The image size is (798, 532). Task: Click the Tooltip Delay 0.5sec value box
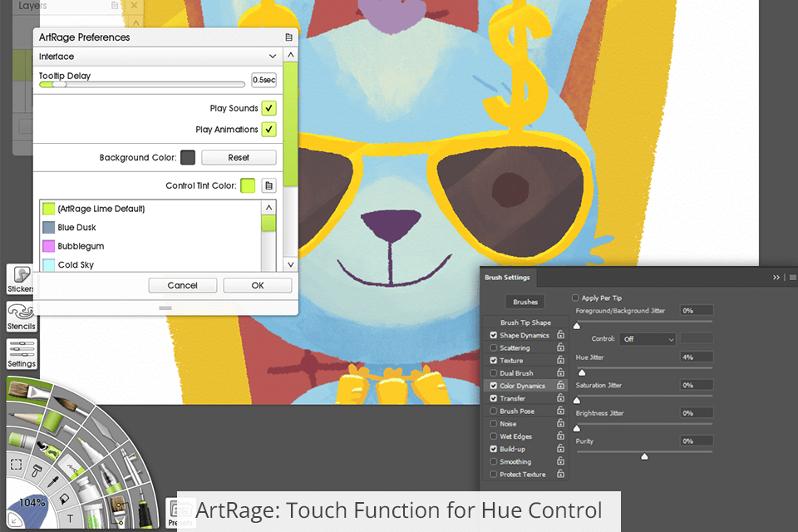click(264, 80)
